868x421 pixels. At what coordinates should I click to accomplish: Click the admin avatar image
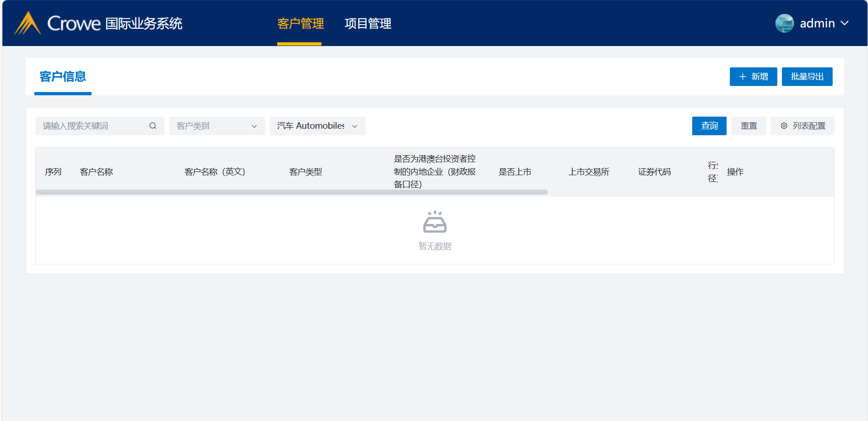point(785,23)
